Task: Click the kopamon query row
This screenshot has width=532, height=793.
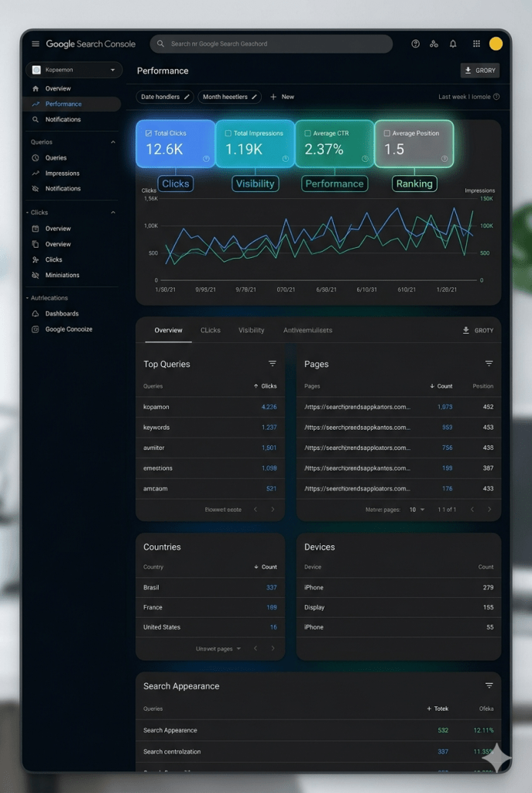Action: point(210,407)
